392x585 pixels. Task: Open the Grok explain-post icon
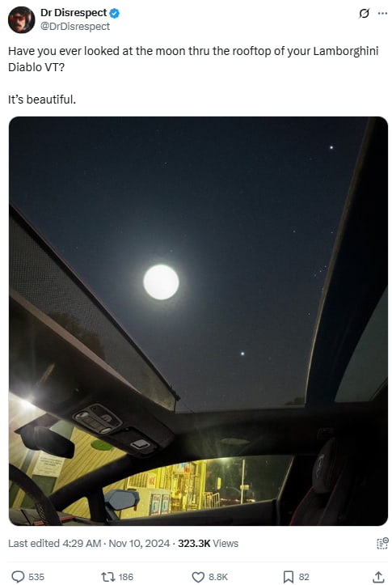point(364,14)
